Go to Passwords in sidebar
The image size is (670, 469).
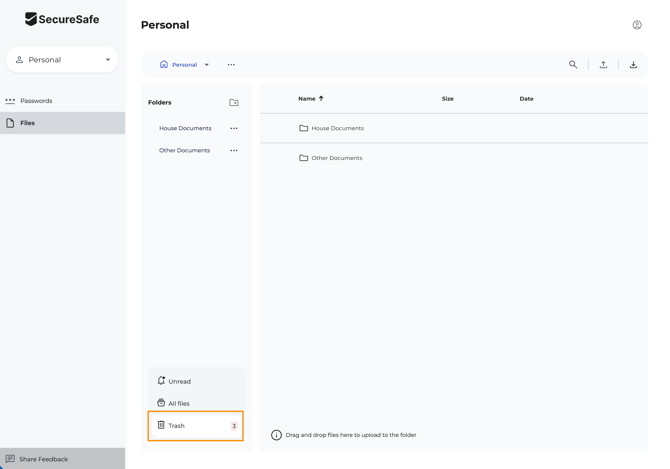point(36,101)
